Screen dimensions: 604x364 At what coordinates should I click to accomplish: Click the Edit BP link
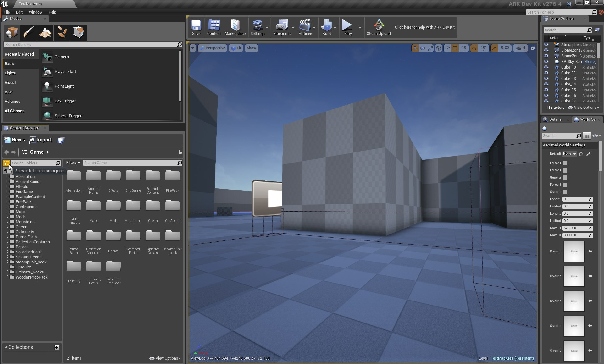coord(589,62)
